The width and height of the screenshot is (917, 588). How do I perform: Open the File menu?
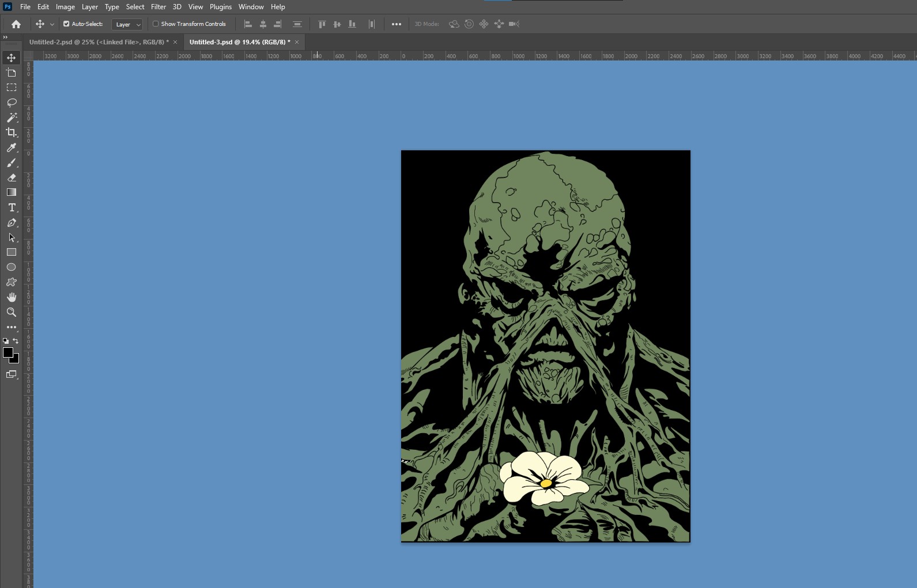tap(25, 7)
